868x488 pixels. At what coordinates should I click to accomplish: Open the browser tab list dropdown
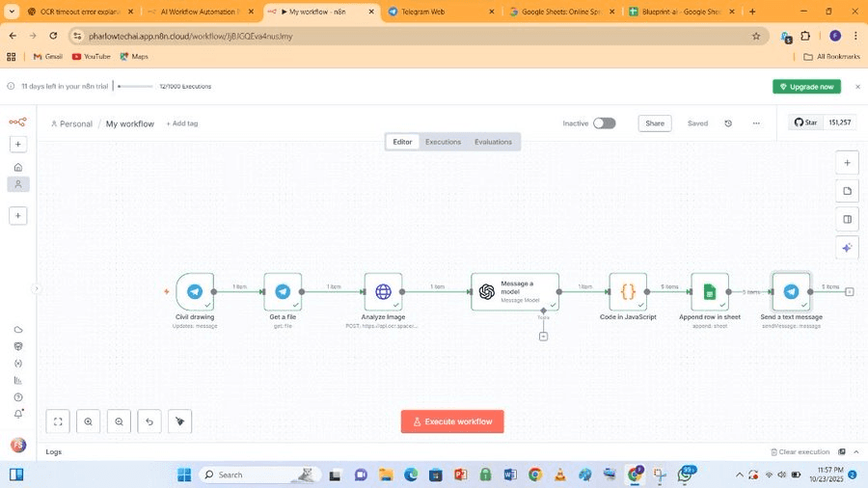[12, 11]
